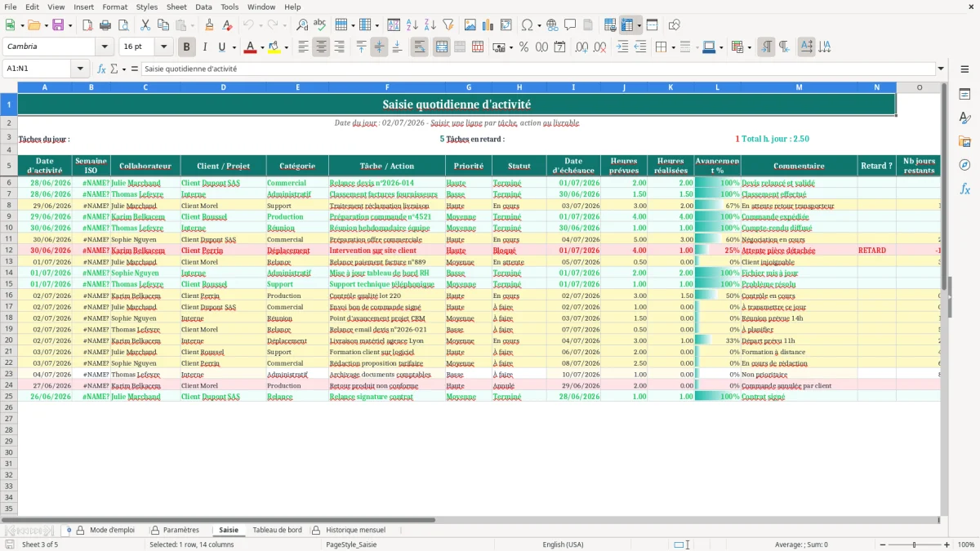Click the AutoFilter funnel icon
Screen dimensions: 980x551
coord(448,25)
